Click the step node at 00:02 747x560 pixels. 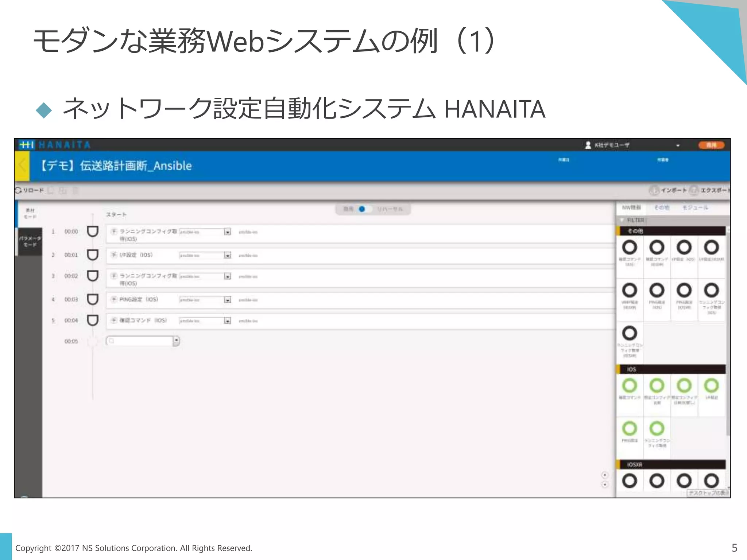pos(93,276)
